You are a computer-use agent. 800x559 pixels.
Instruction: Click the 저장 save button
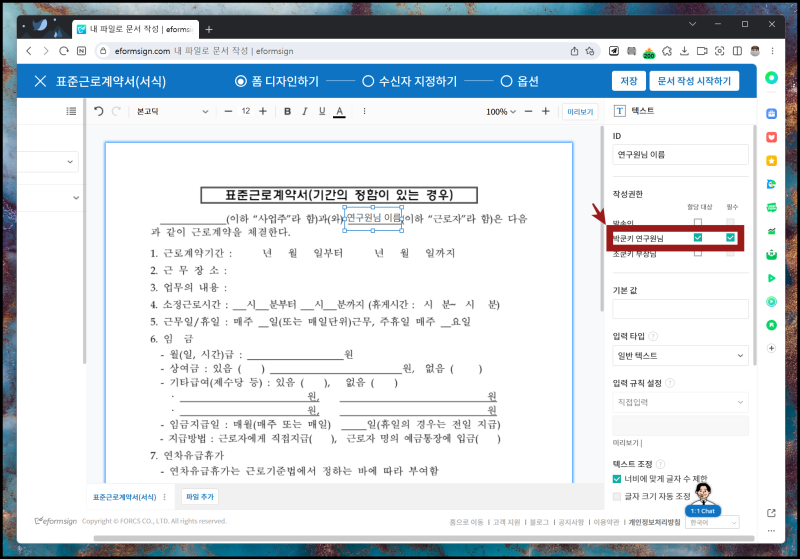click(x=629, y=81)
